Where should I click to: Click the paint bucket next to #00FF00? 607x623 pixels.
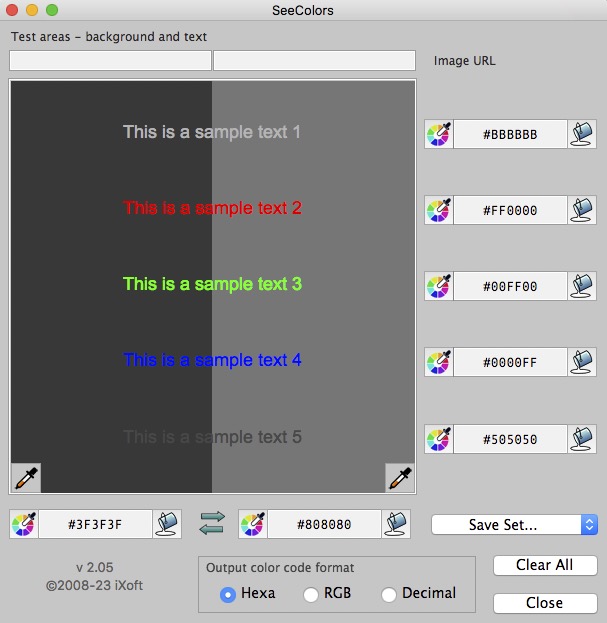pyautogui.click(x=582, y=286)
